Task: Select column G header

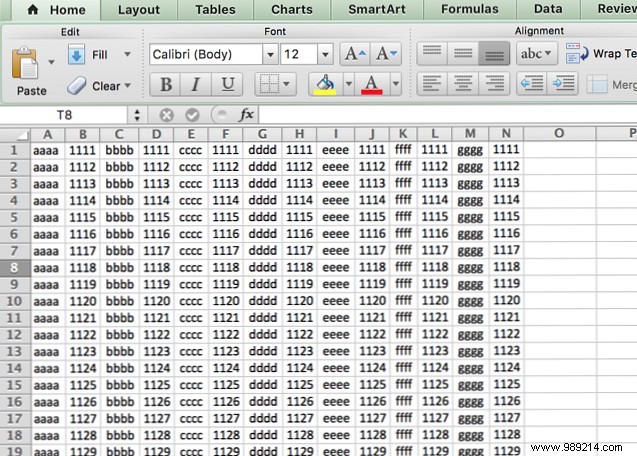Action: [x=262, y=134]
